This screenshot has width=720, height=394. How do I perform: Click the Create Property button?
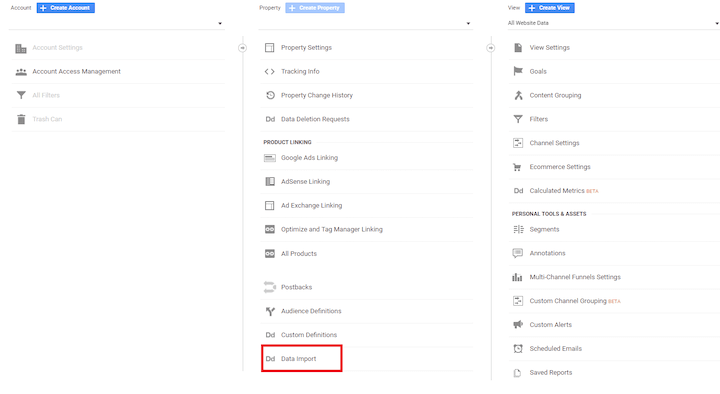pyautogui.click(x=315, y=8)
